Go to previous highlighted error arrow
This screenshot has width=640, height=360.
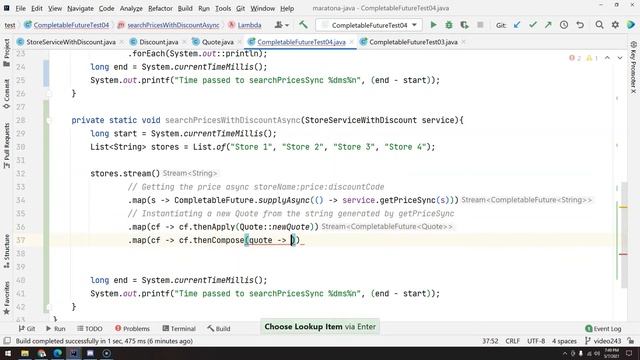[x=607, y=58]
